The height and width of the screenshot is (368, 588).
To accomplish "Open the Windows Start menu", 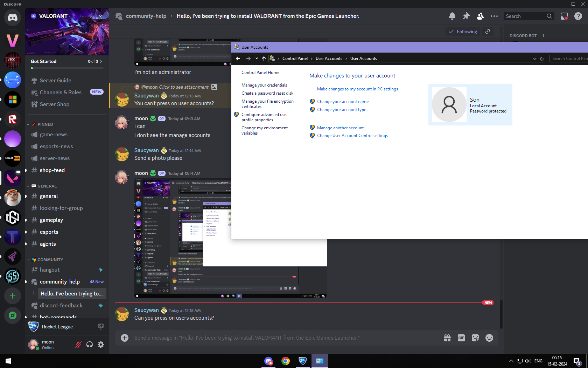I will pyautogui.click(x=8, y=361).
